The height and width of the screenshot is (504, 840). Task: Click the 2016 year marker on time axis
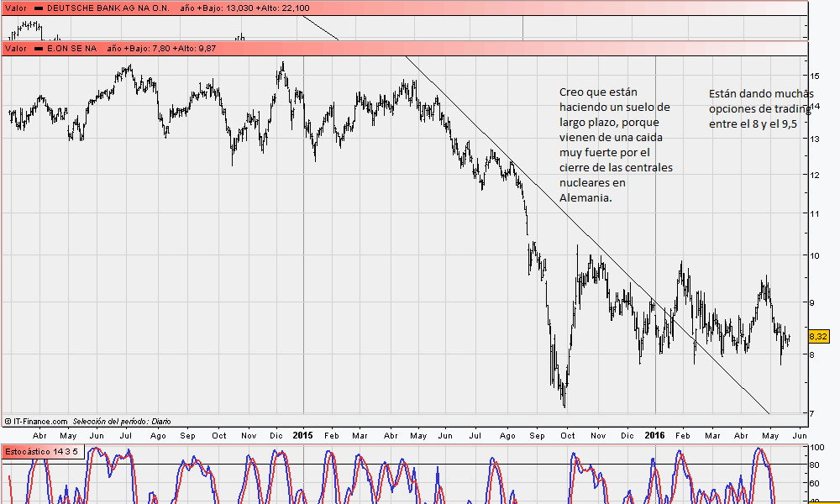[x=655, y=435]
